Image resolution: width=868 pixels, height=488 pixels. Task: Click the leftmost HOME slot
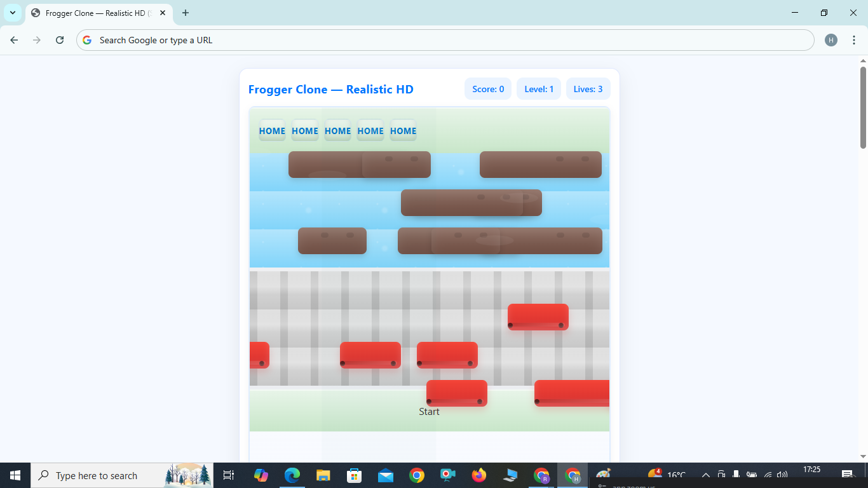[x=271, y=130]
